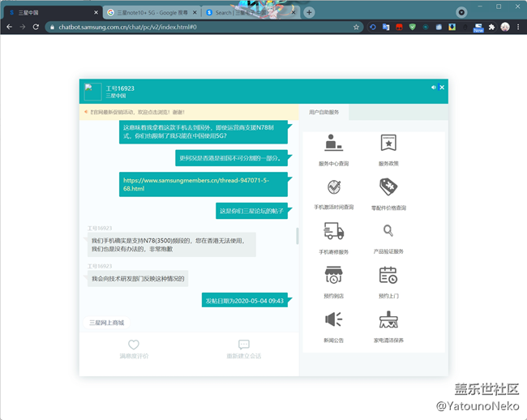Open the home visit appointment (预约上门) calendar icon
527x420 pixels.
tap(388, 275)
